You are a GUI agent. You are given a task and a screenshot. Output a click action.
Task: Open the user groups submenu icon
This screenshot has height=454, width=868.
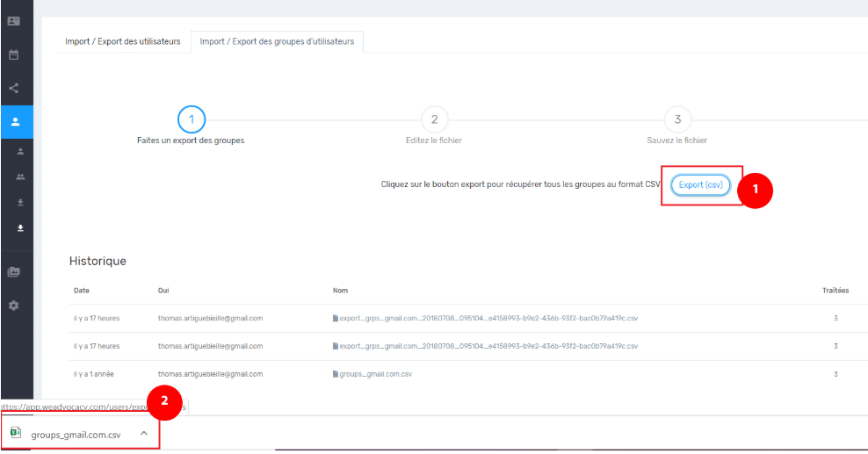(x=20, y=177)
